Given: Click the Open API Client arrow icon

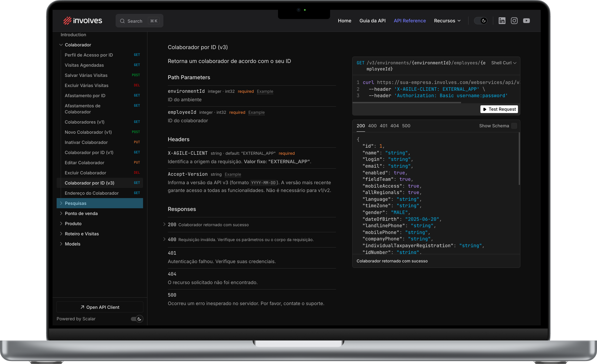Looking at the screenshot, I should pyautogui.click(x=82, y=307).
